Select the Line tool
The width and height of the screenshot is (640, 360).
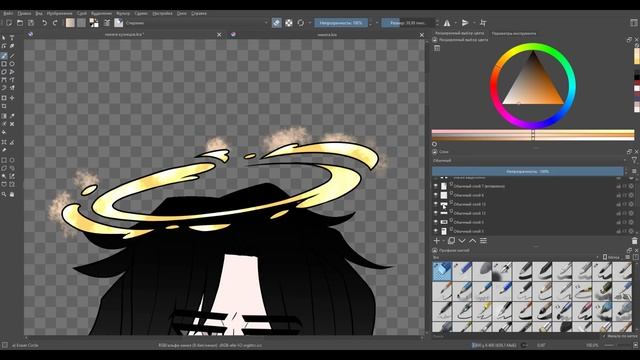12,56
